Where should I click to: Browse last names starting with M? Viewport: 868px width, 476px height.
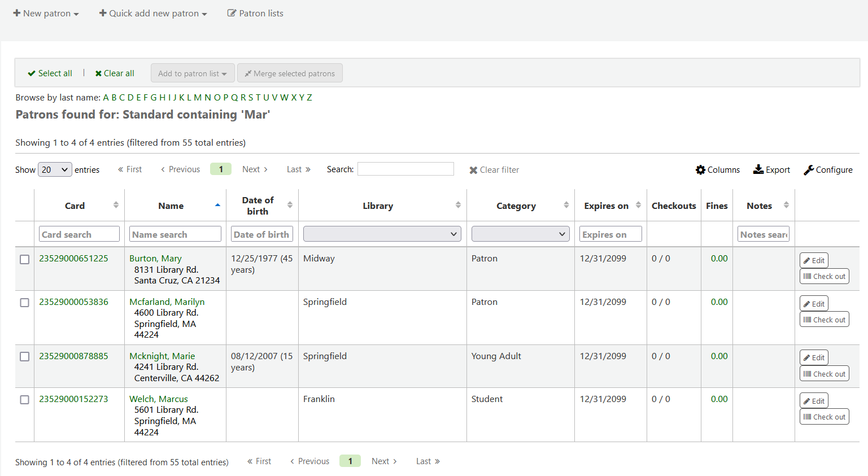click(x=198, y=98)
